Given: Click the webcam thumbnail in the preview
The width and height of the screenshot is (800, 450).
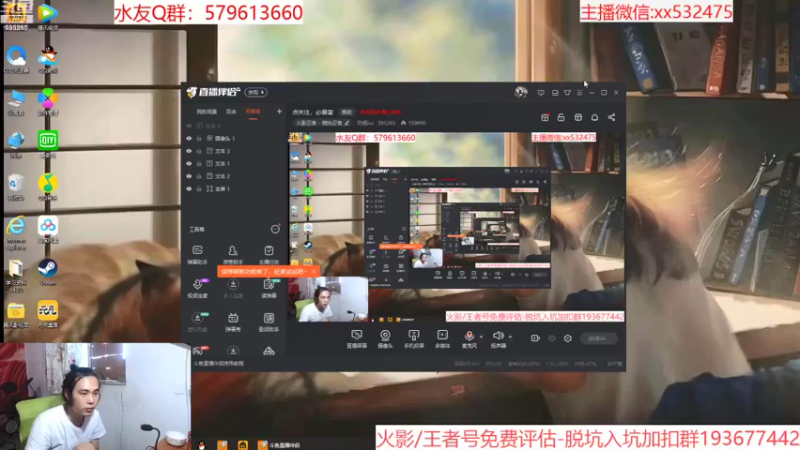Looking at the screenshot, I should click(x=328, y=299).
